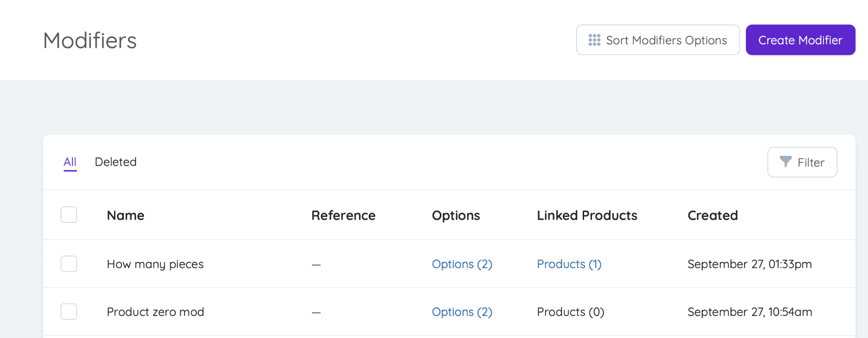This screenshot has width=868, height=338.
Task: Click the Name column header
Action: click(125, 215)
